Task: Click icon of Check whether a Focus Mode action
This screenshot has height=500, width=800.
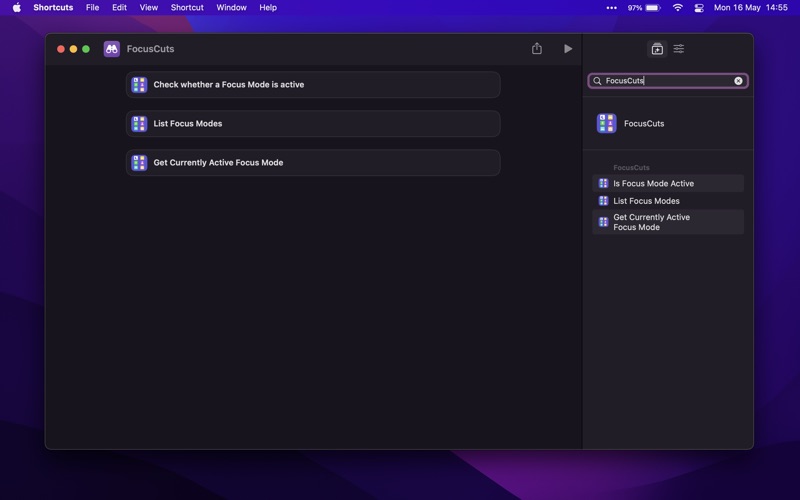Action: (x=139, y=85)
